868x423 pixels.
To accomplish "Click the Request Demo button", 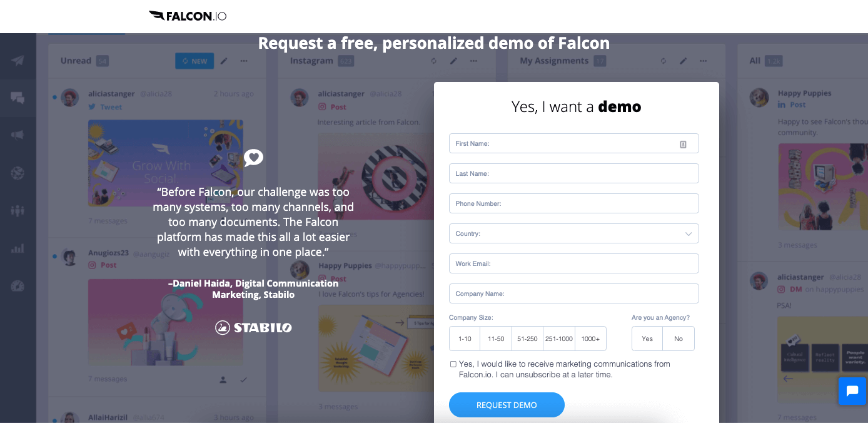I will (507, 405).
